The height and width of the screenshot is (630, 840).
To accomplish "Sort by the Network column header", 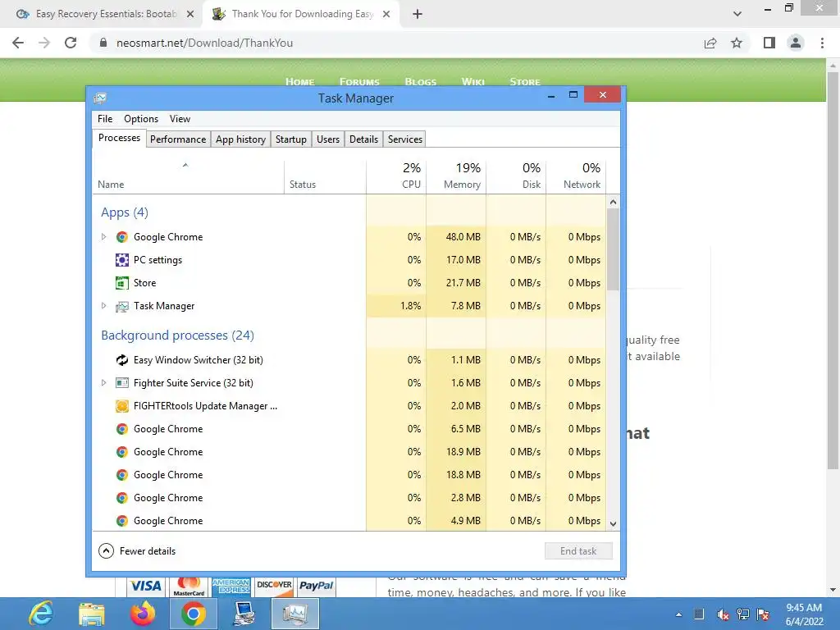I will click(577, 177).
